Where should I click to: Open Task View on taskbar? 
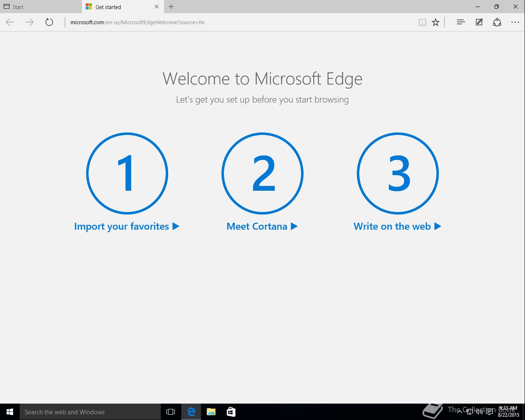click(x=171, y=412)
